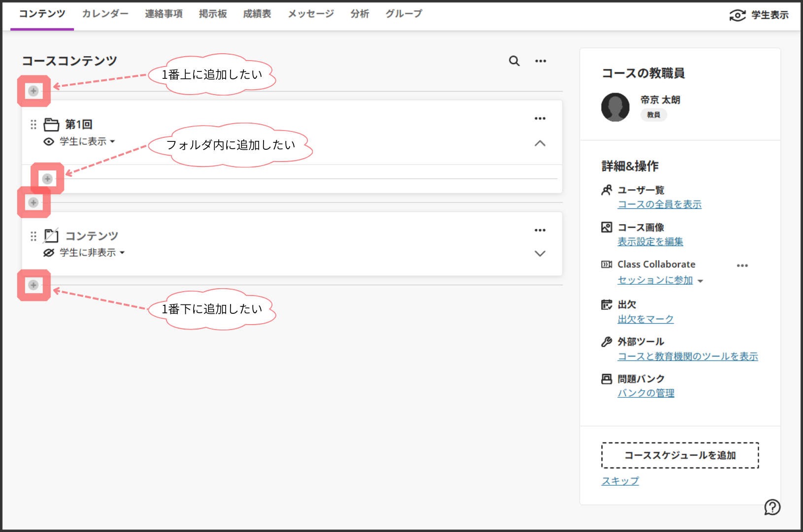803x532 pixels.
Task: Open course content more options menu
Action: [x=540, y=61]
